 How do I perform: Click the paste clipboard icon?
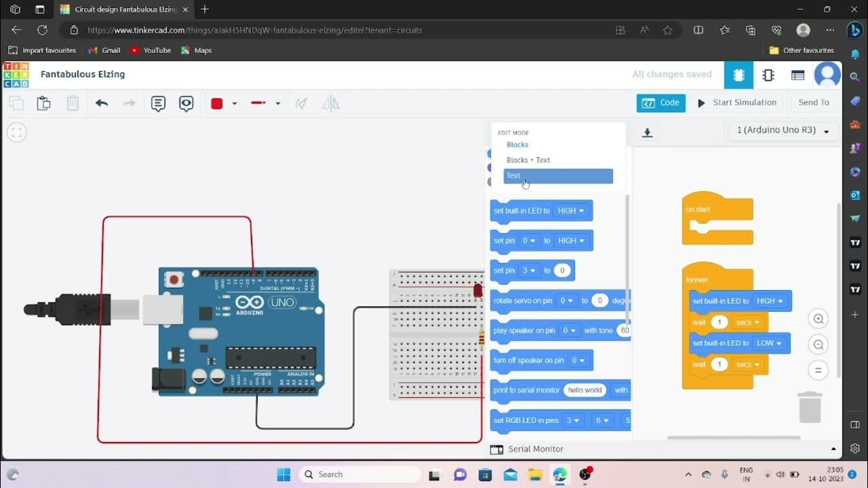coord(43,103)
